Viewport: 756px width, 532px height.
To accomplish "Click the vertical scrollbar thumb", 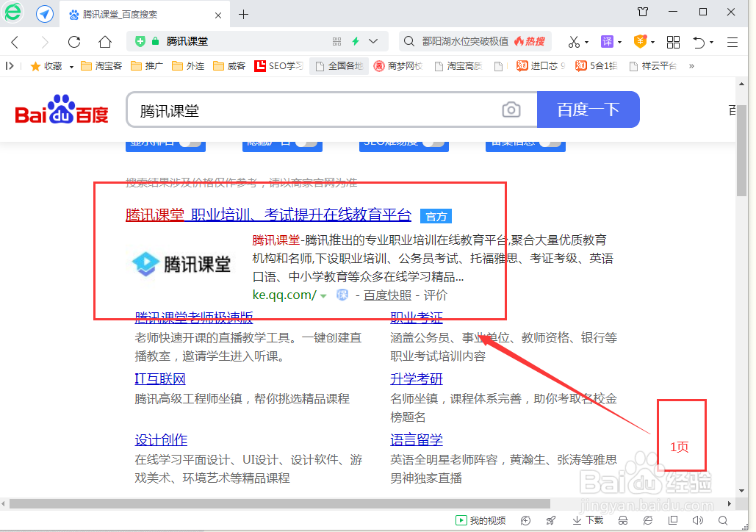I will [741, 149].
